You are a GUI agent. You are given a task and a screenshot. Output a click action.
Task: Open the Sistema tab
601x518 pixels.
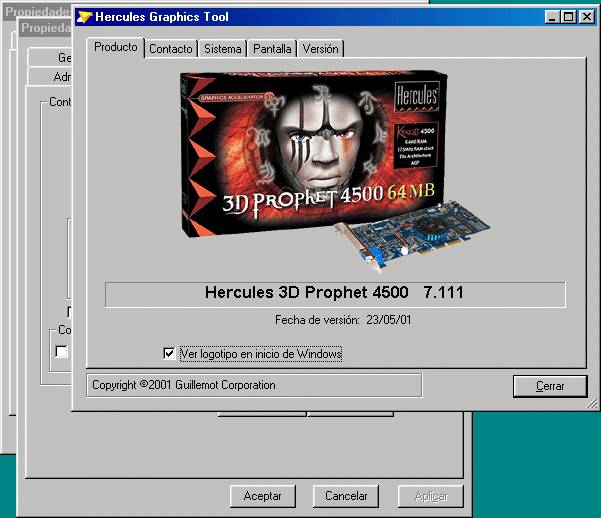(x=222, y=49)
